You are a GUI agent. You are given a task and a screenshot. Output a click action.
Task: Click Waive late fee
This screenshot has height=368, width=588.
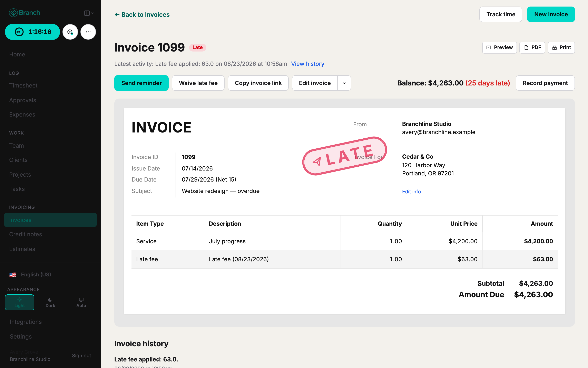pos(198,83)
